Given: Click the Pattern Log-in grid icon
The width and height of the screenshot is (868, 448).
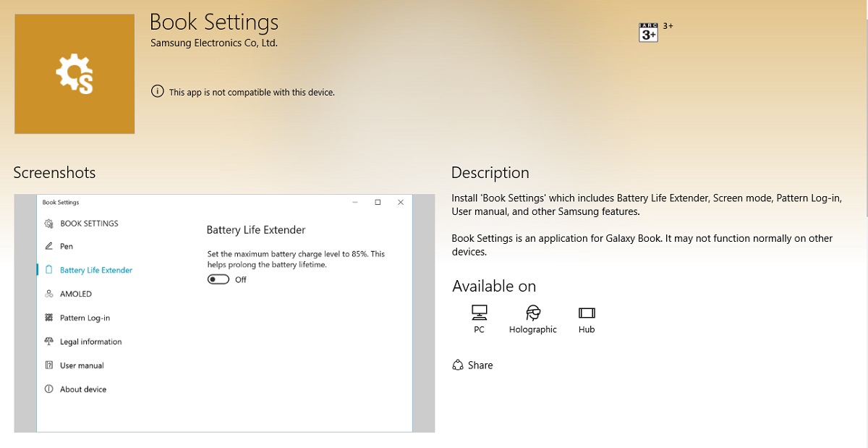Looking at the screenshot, I should [x=49, y=318].
